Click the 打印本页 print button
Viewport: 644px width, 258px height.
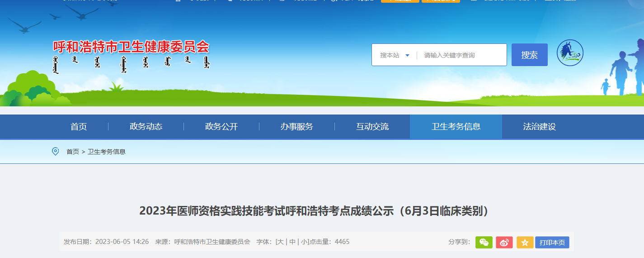[552, 242]
